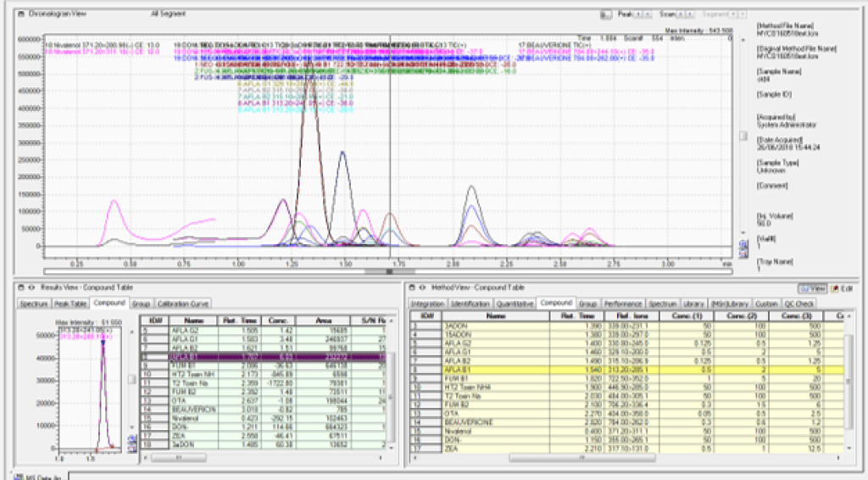
Task: Click the Method View panel header icon
Action: pos(412,287)
